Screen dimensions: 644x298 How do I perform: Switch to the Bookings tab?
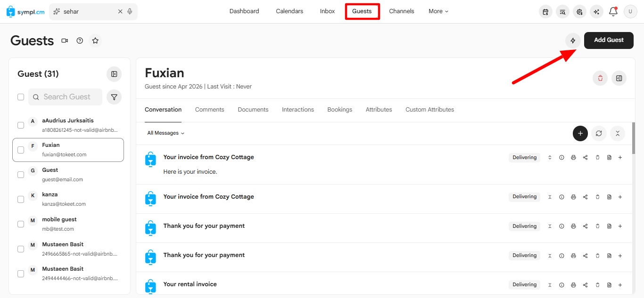coord(340,110)
